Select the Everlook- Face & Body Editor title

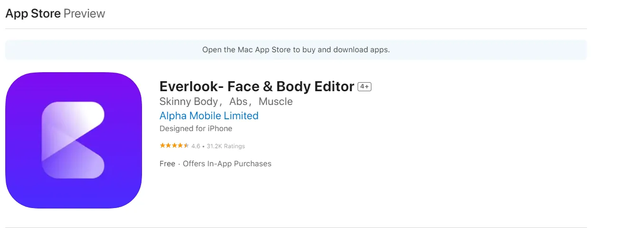pos(256,86)
